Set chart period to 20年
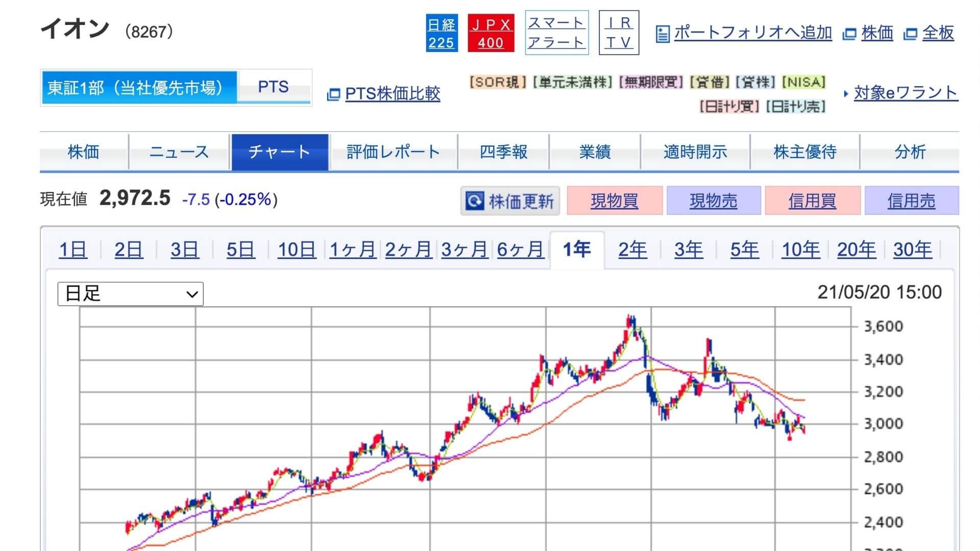 tap(856, 249)
